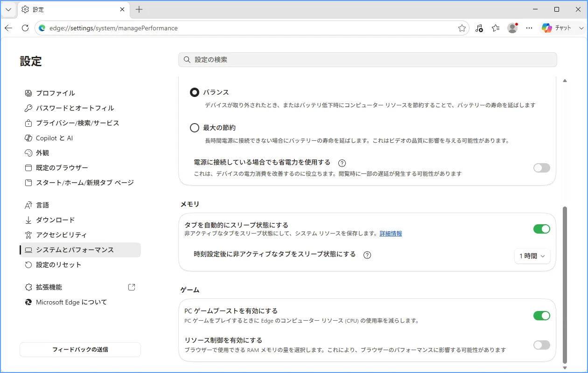Open 言語 settings section

click(x=80, y=205)
